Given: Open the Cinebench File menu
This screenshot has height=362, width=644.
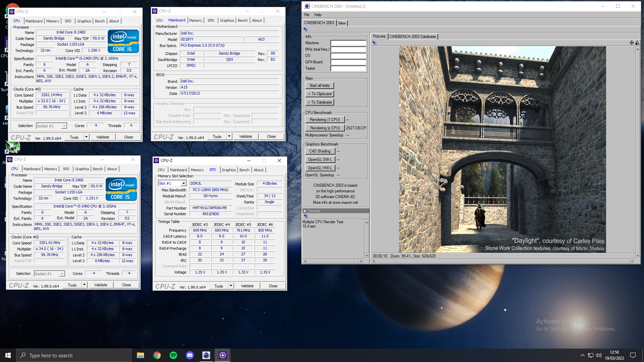Looking at the screenshot, I should click(307, 15).
